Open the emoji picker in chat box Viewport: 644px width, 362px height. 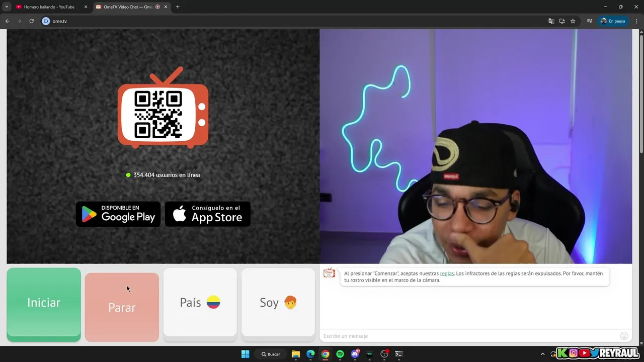pyautogui.click(x=624, y=336)
